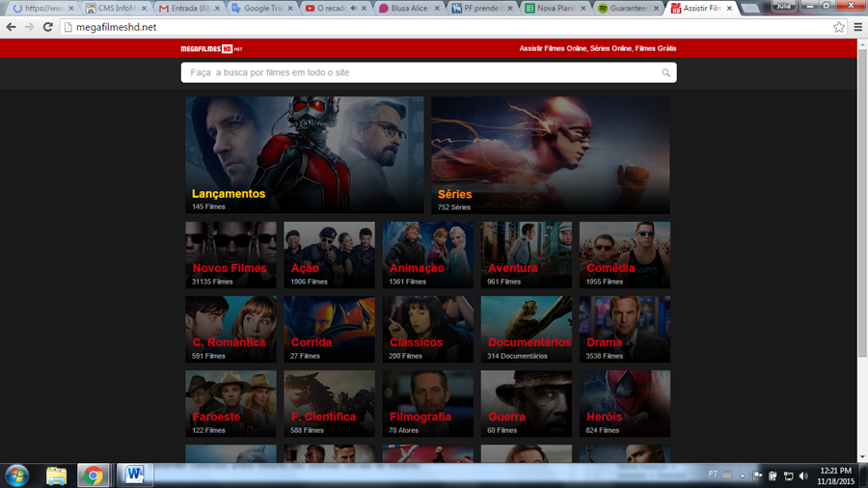The height and width of the screenshot is (488, 868).
Task: Reload the page
Action: click(47, 27)
